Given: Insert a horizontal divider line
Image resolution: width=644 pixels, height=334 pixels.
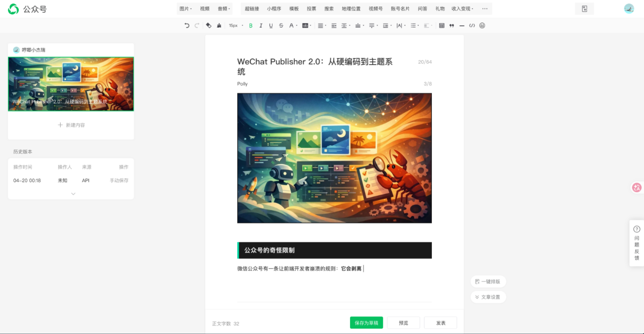Looking at the screenshot, I should coord(462,25).
